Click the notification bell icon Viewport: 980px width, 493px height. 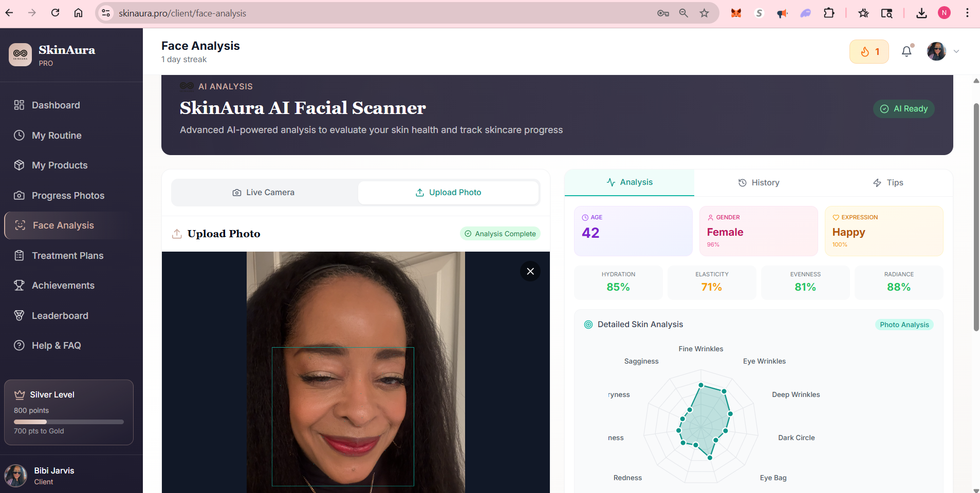point(907,51)
